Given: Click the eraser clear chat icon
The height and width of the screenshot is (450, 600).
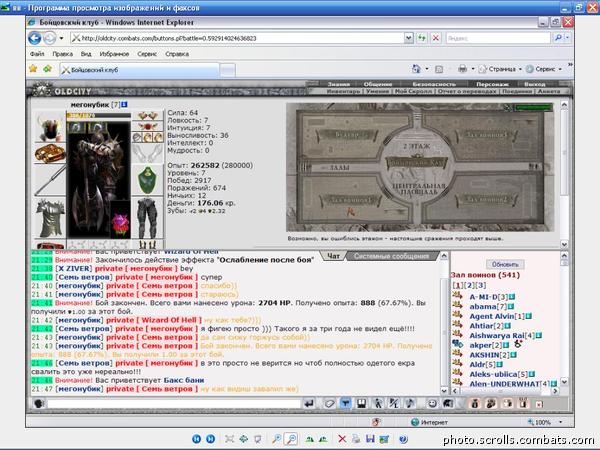Looking at the screenshot, I should pyautogui.click(x=329, y=403).
